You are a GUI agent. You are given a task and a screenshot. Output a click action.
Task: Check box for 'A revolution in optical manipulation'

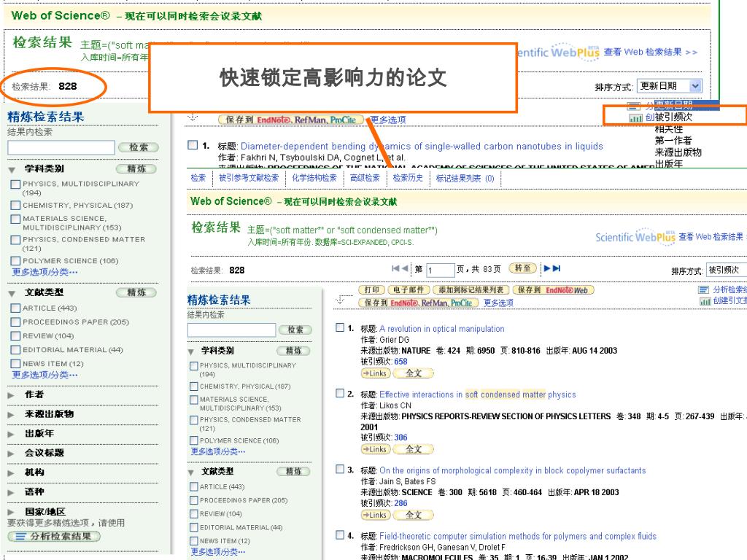click(340, 328)
